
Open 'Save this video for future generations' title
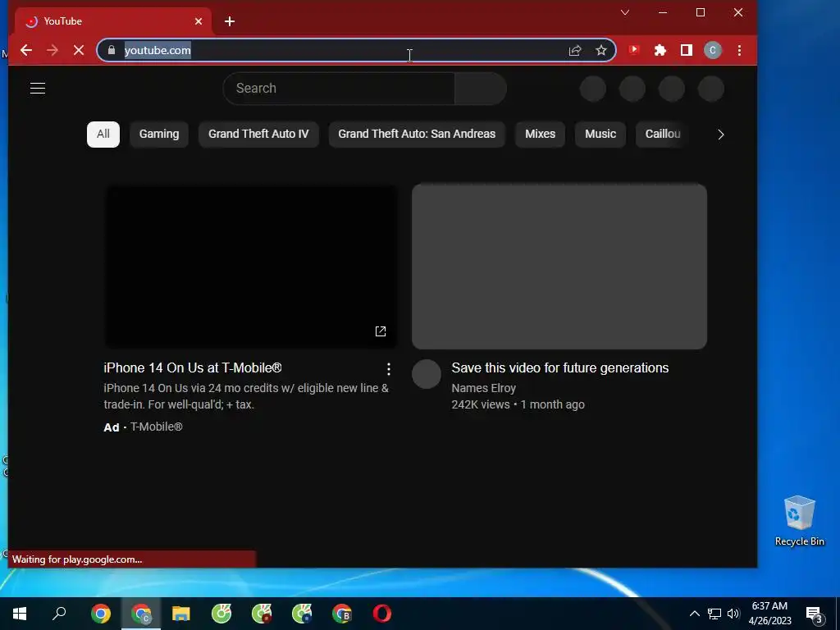tap(559, 368)
